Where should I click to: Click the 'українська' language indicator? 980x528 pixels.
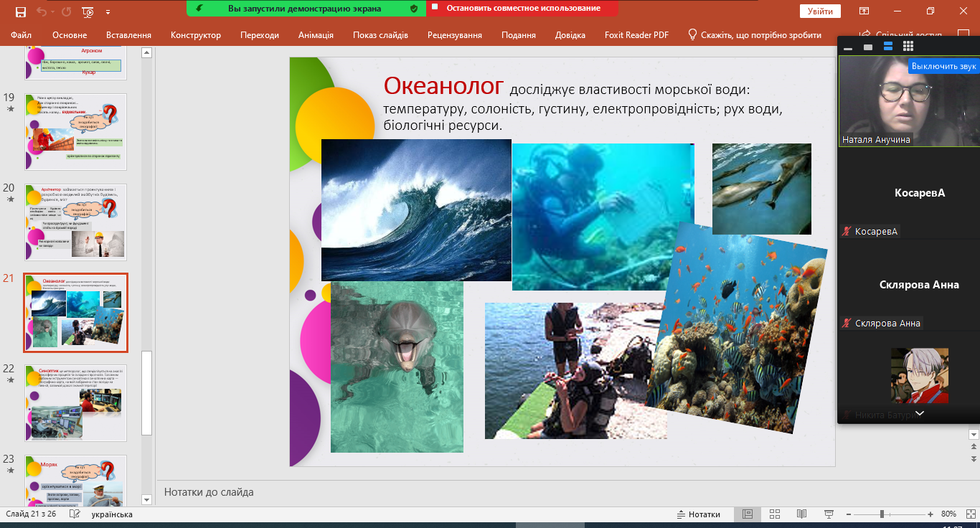(x=112, y=514)
